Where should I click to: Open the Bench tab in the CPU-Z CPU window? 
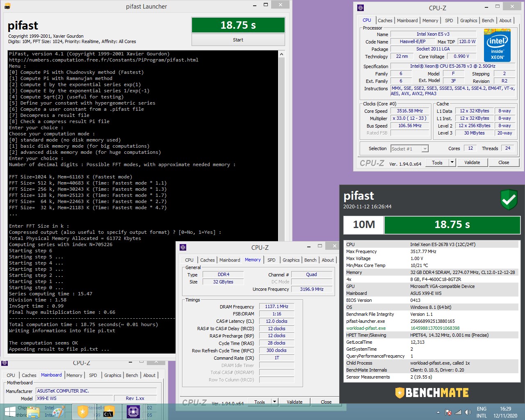pos(488,21)
